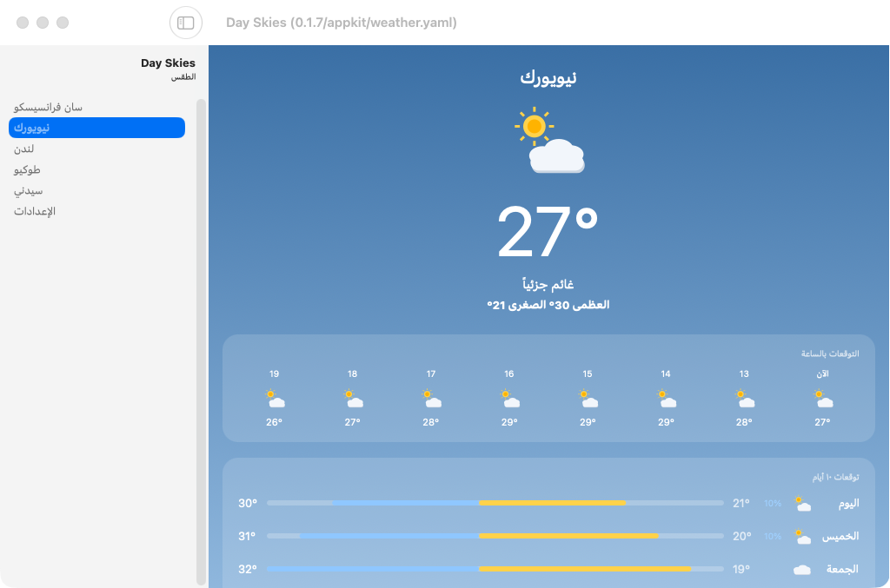Viewport: 890px width, 588px height.
Task: Click the الجمعة temperature range bar
Action: coord(495,569)
